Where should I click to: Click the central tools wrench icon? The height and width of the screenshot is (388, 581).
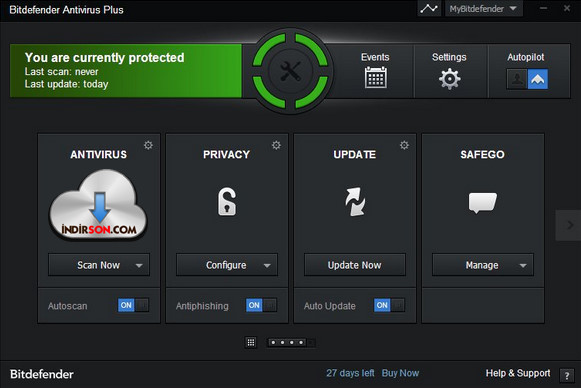pos(290,71)
